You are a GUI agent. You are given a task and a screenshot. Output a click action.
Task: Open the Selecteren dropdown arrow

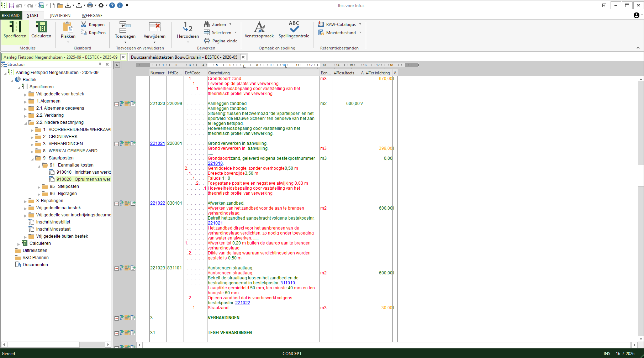[236, 33]
